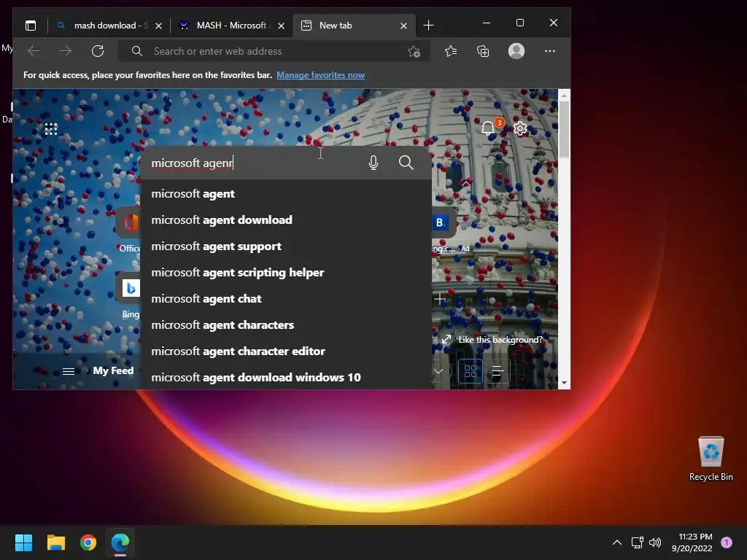Open the browser profile avatar
The height and width of the screenshot is (560, 747).
click(516, 51)
